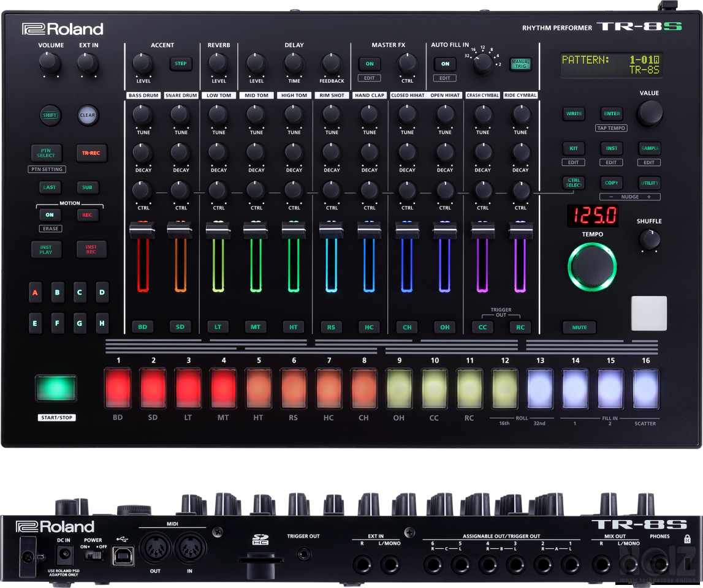
Task: Click the Bass Drum red level fader
Action: point(142,230)
